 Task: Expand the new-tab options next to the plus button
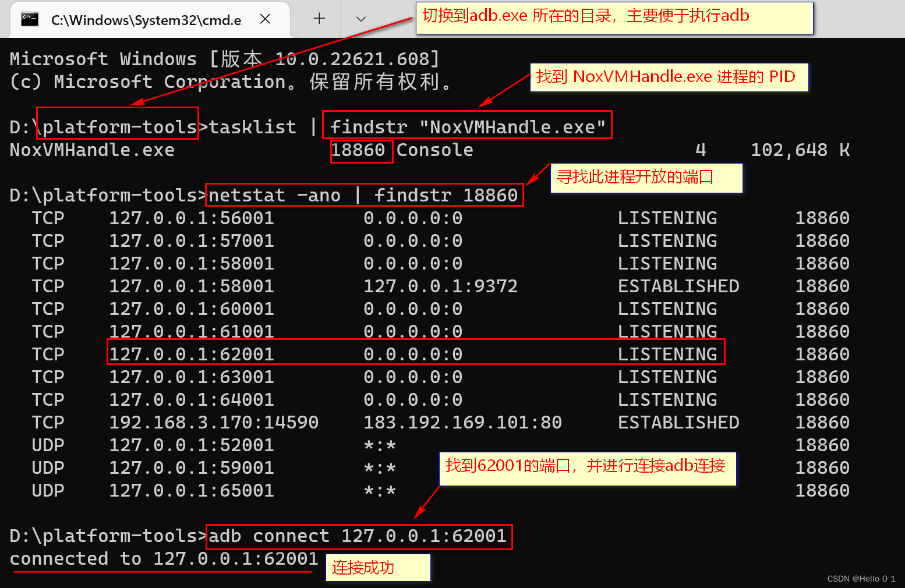coord(360,18)
